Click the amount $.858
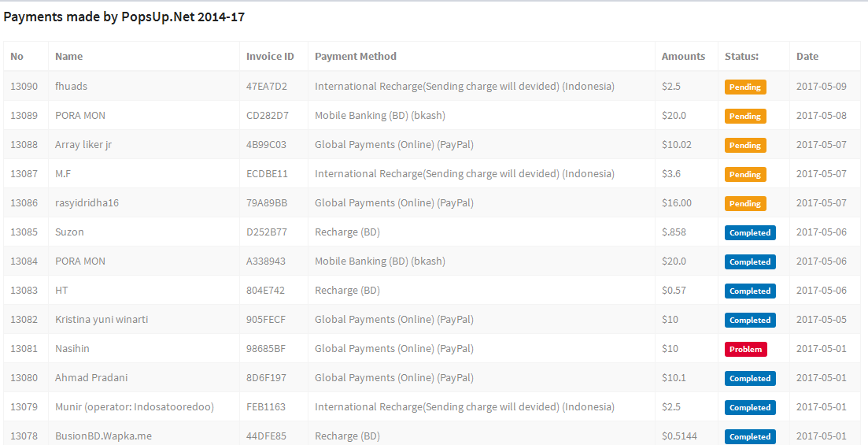The height and width of the screenshot is (445, 868). [674, 232]
